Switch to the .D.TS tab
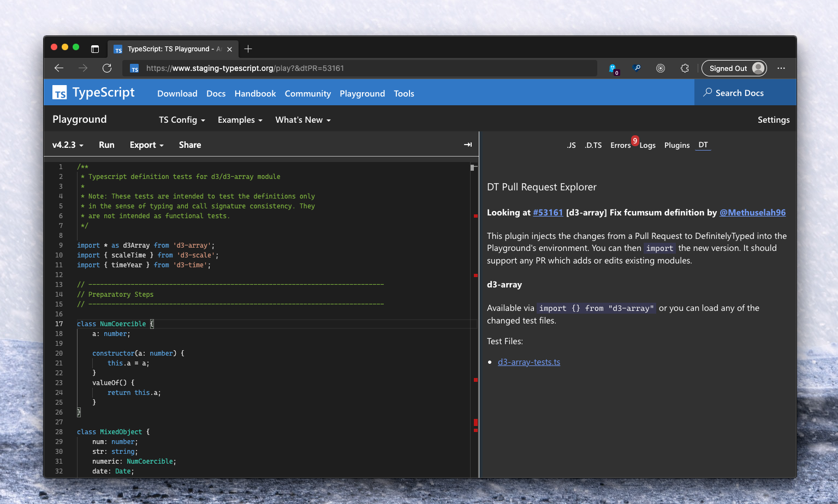The height and width of the screenshot is (504, 838). coord(593,145)
